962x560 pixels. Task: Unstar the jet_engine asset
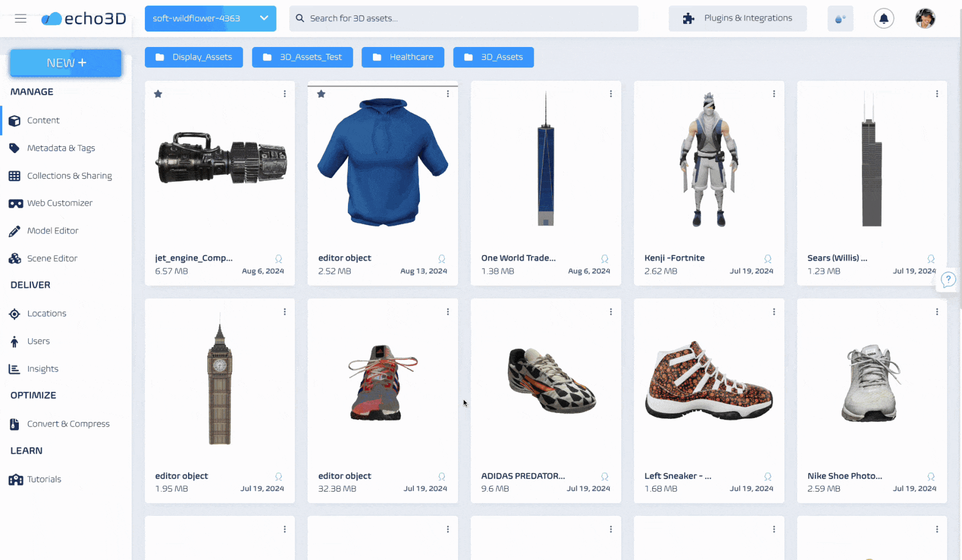tap(158, 93)
